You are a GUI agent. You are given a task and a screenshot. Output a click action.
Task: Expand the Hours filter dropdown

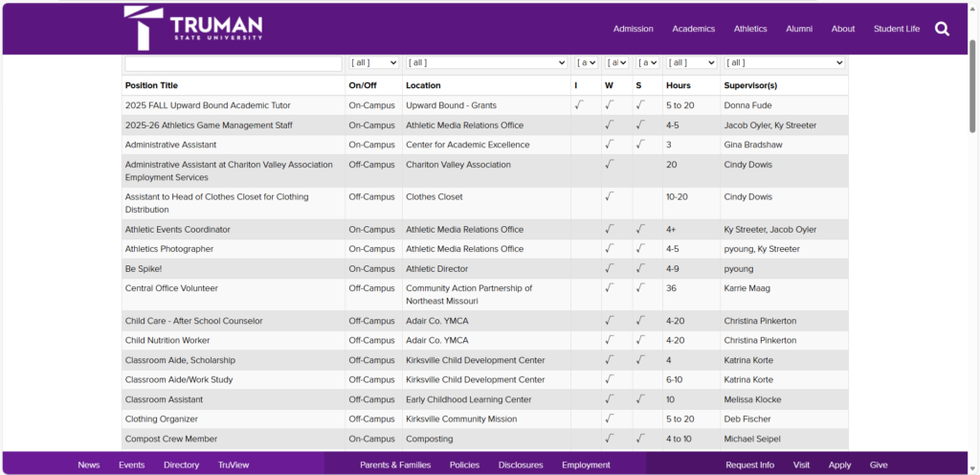pyautogui.click(x=691, y=63)
